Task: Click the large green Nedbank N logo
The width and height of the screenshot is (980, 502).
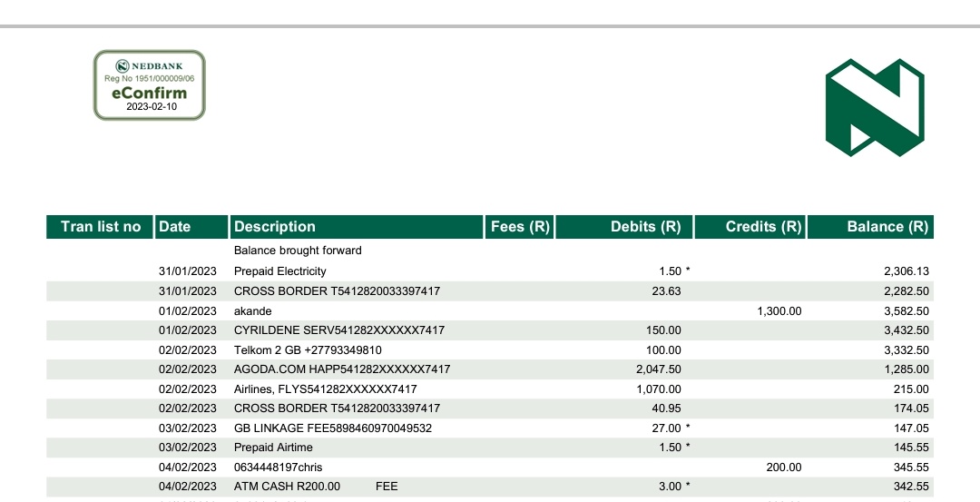Action: 875,107
